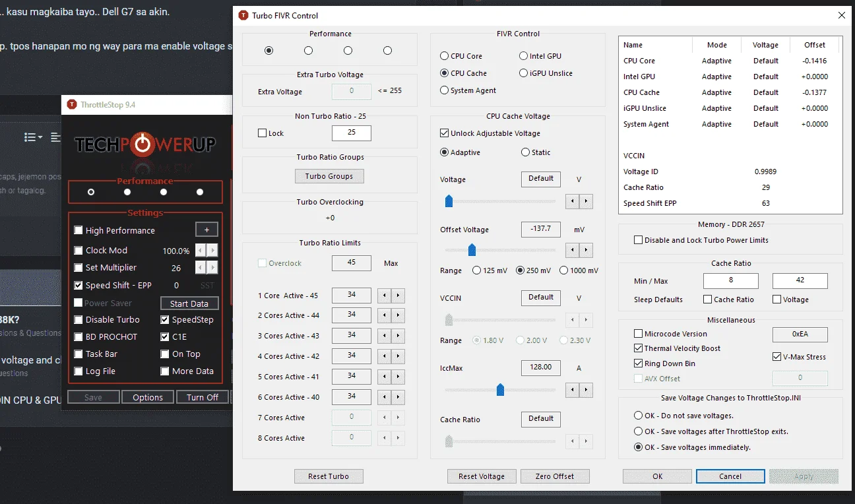Click the list-style icon in the forum editor

pos(33,137)
